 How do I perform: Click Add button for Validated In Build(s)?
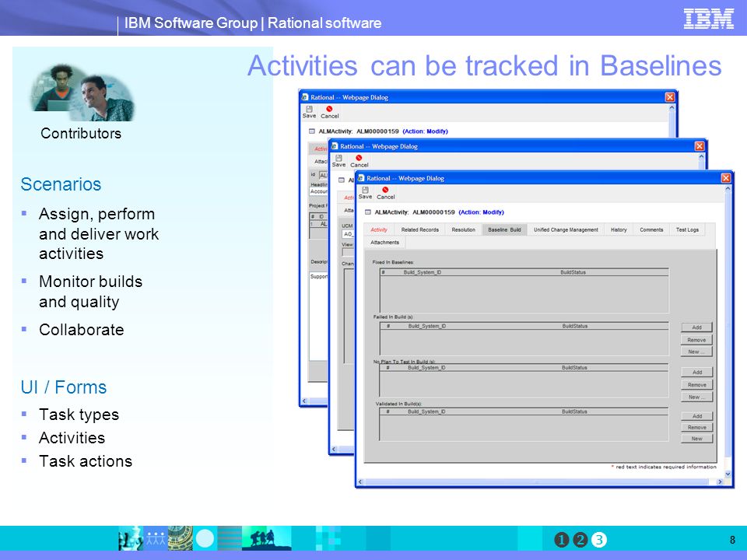pyautogui.click(x=697, y=415)
